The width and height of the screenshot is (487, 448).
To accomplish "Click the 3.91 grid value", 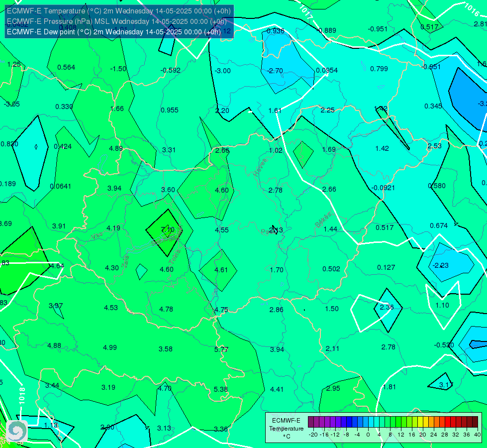I will click(x=59, y=226).
